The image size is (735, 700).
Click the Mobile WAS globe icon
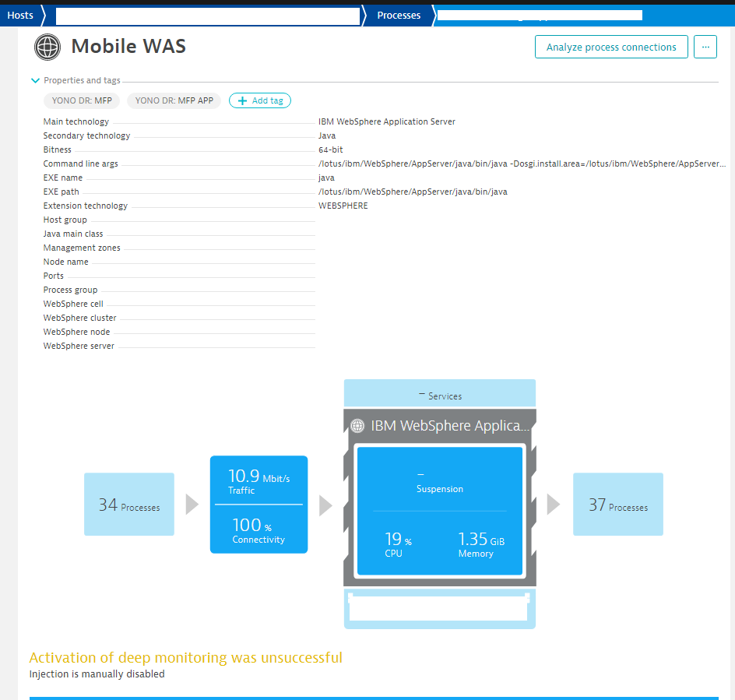(47, 47)
